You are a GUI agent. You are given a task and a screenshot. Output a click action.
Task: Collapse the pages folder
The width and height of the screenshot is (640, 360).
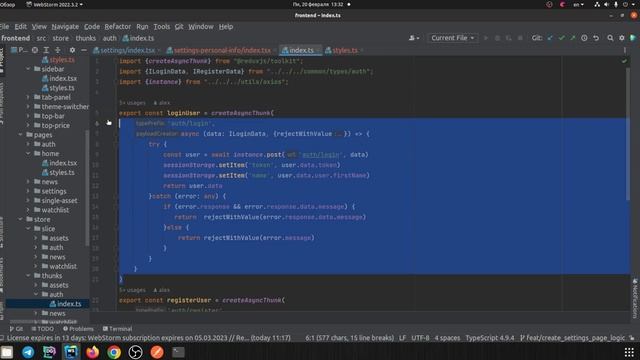click(20, 135)
